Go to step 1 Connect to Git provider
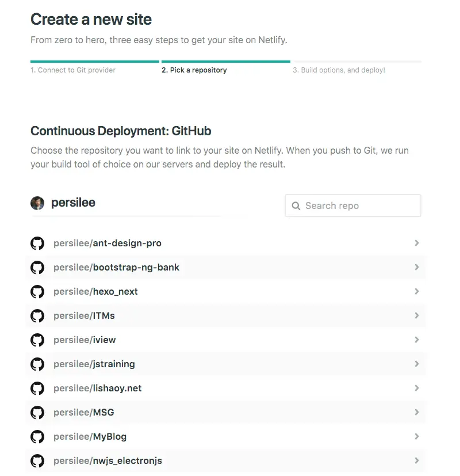The image size is (460, 476). 73,70
